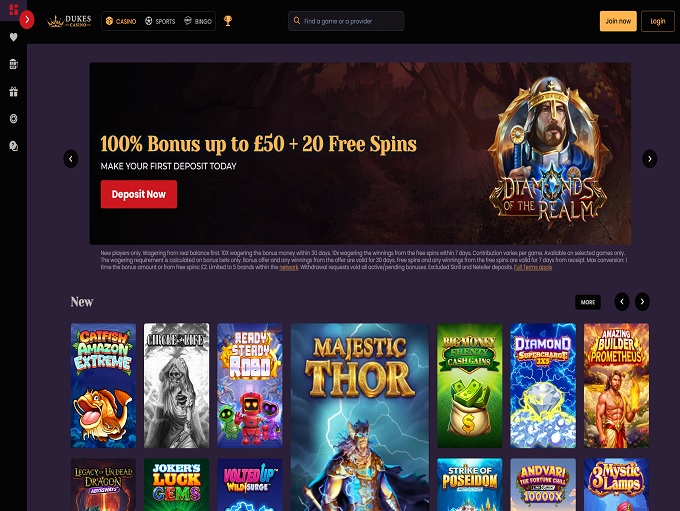Show next banner slide with right arrow
Screen dimensions: 680x511
coord(649,159)
